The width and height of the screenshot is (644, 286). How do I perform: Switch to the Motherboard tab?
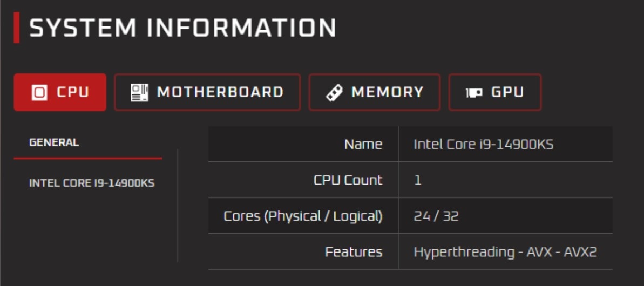tap(207, 92)
